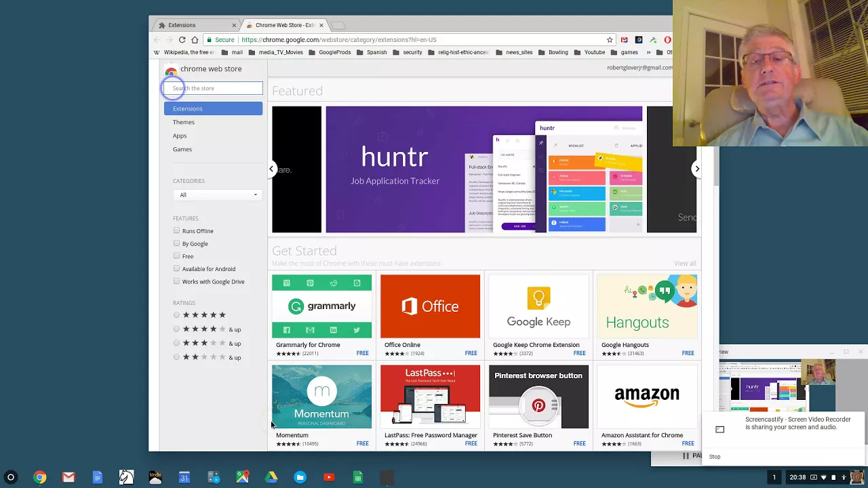The image size is (868, 488).
Task: Open Google Docs shelf icon
Action: coord(98,477)
